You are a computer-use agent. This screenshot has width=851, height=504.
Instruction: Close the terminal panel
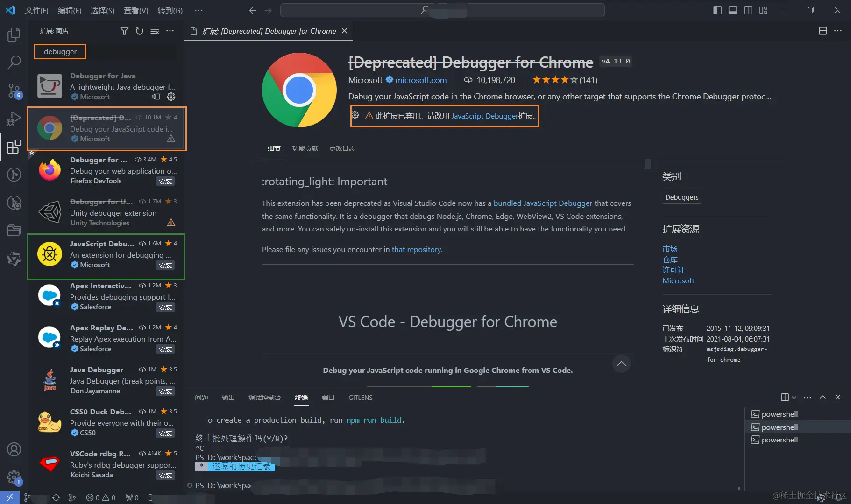[838, 397]
